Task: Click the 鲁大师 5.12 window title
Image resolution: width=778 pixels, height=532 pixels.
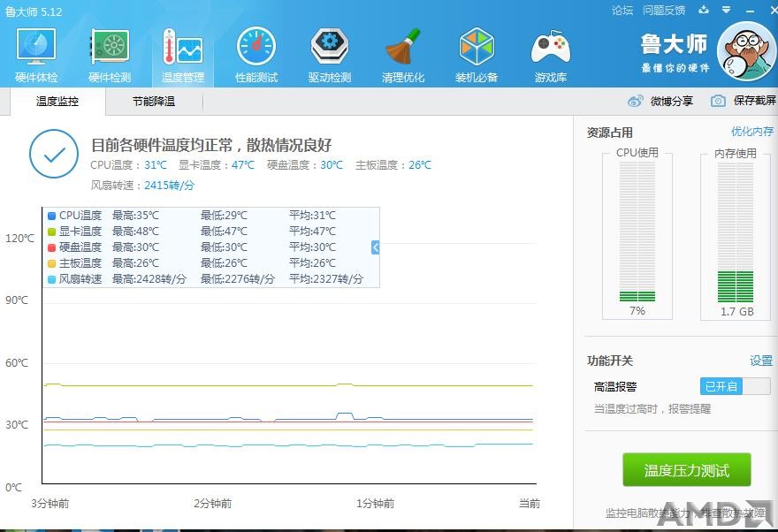Action: (x=34, y=11)
